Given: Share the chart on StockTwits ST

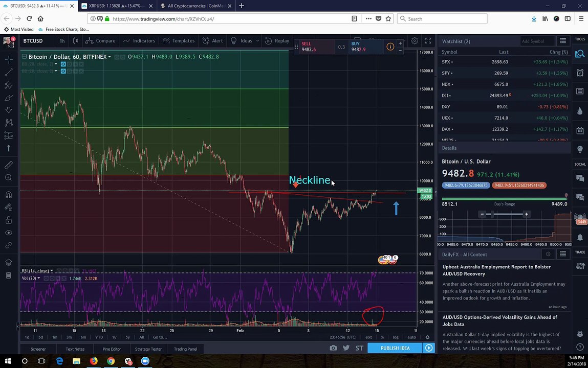Looking at the screenshot, I should (359, 348).
